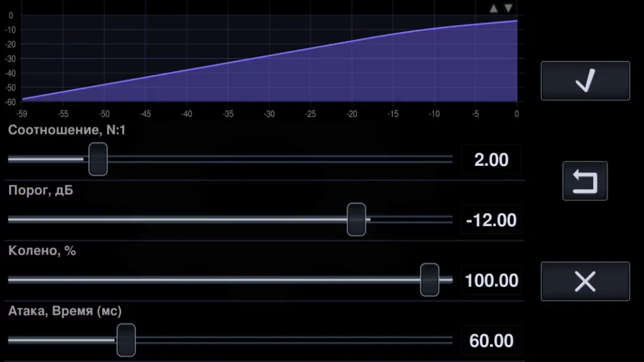Image resolution: width=644 pixels, height=362 pixels.
Task: Click the "Атака, Время (мс)" label
Action: [65, 311]
